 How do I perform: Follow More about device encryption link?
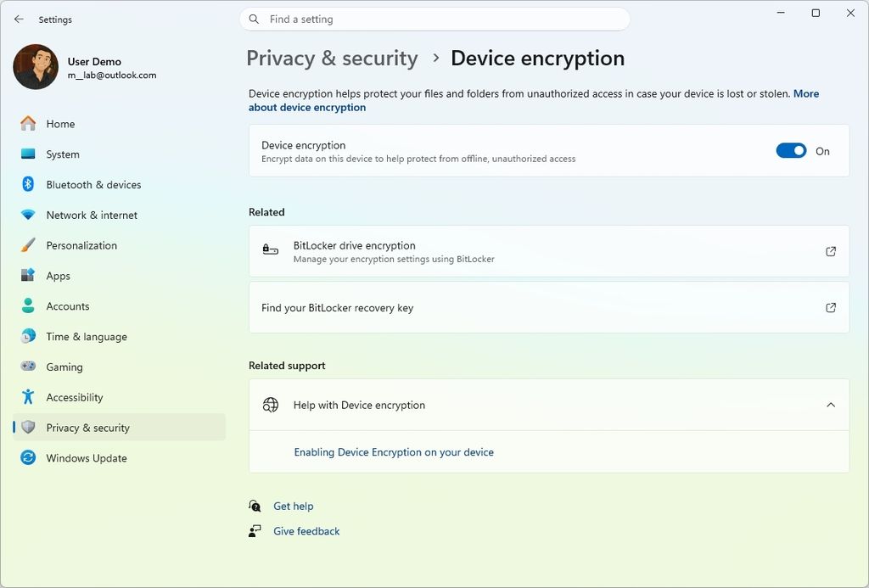[307, 107]
